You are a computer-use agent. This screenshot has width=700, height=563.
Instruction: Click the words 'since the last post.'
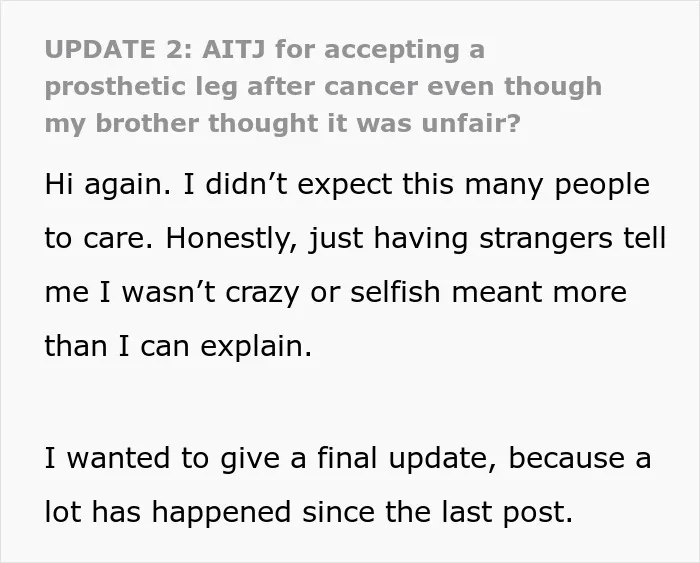click(x=438, y=512)
